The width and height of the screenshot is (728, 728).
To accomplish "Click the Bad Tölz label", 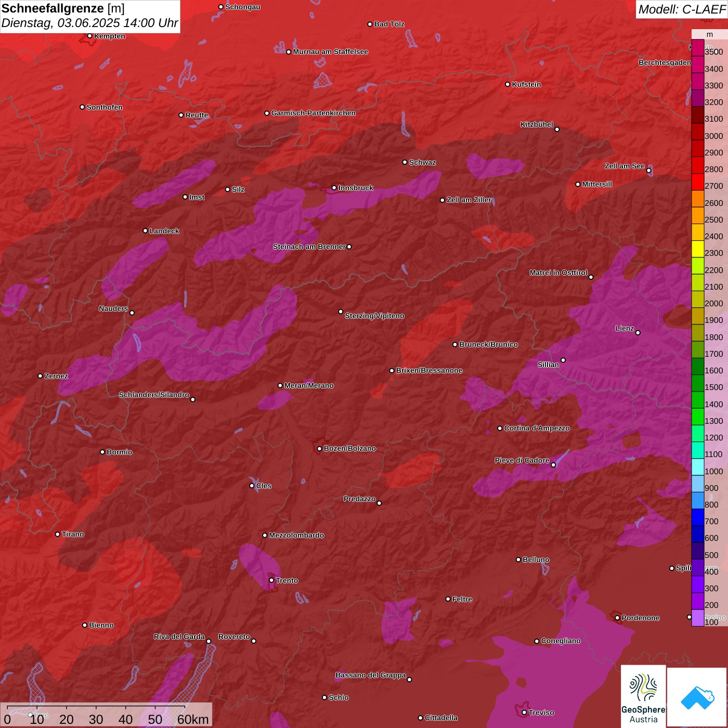I will pos(389,24).
